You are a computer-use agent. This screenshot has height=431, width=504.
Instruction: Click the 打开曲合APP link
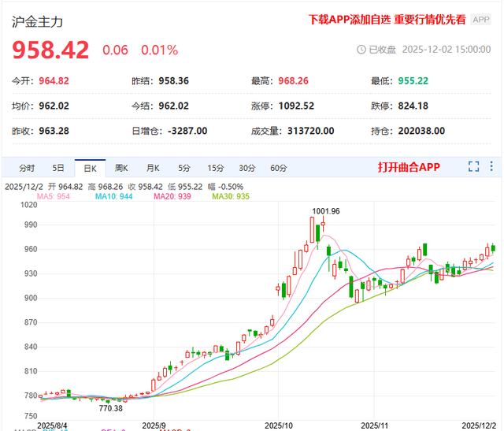pos(408,167)
